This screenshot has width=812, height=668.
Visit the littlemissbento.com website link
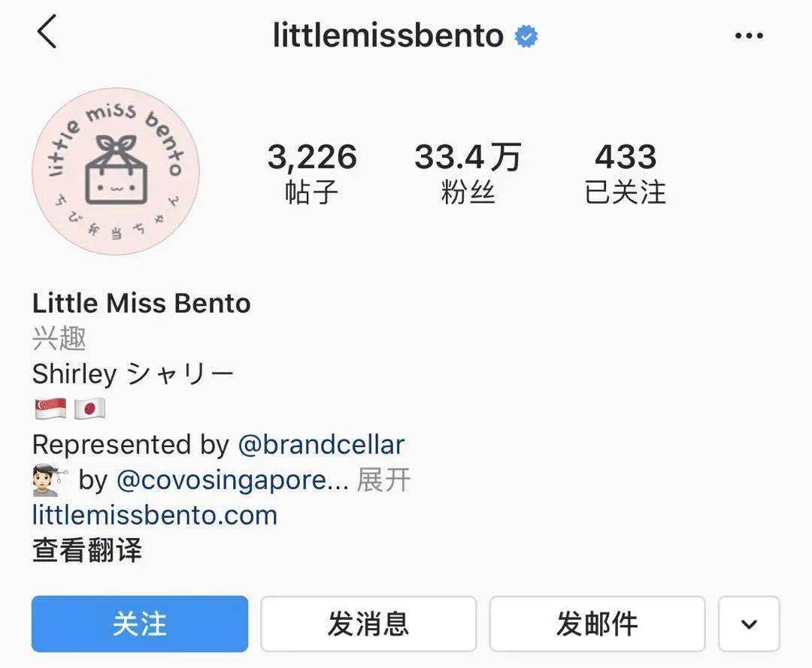point(155,515)
